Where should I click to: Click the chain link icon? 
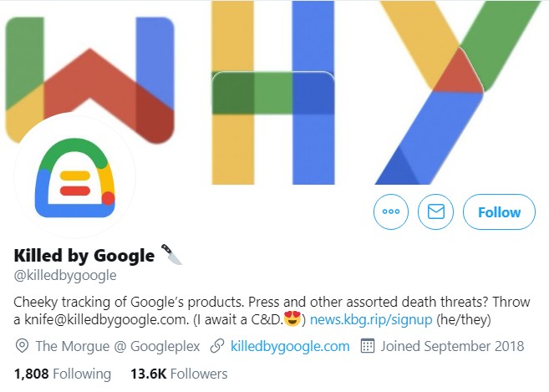pos(217,346)
